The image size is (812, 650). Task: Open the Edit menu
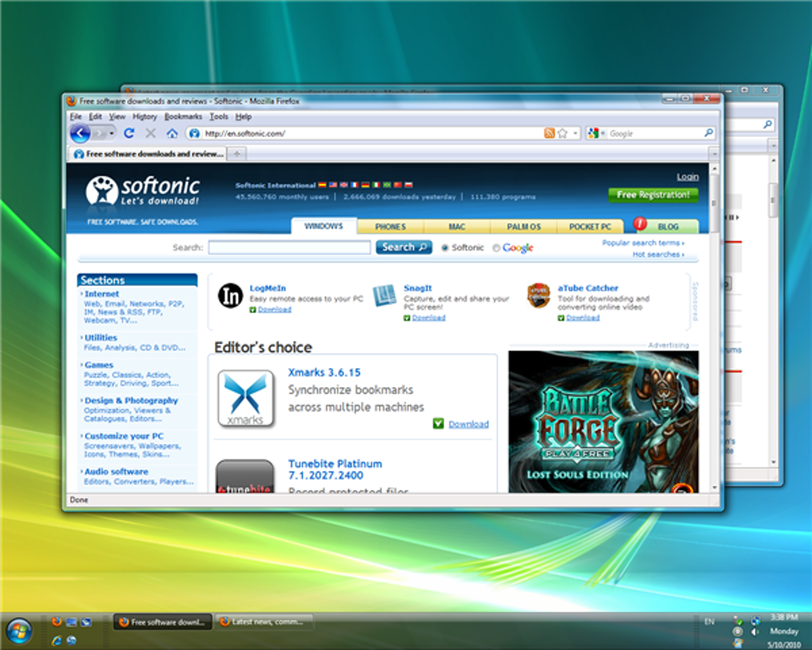(x=96, y=116)
